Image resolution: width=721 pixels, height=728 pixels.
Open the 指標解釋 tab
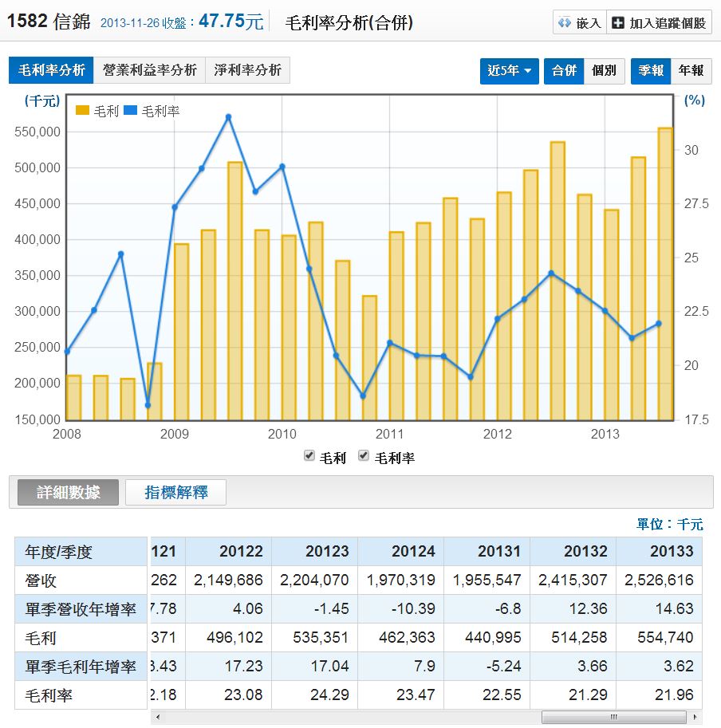pos(175,492)
